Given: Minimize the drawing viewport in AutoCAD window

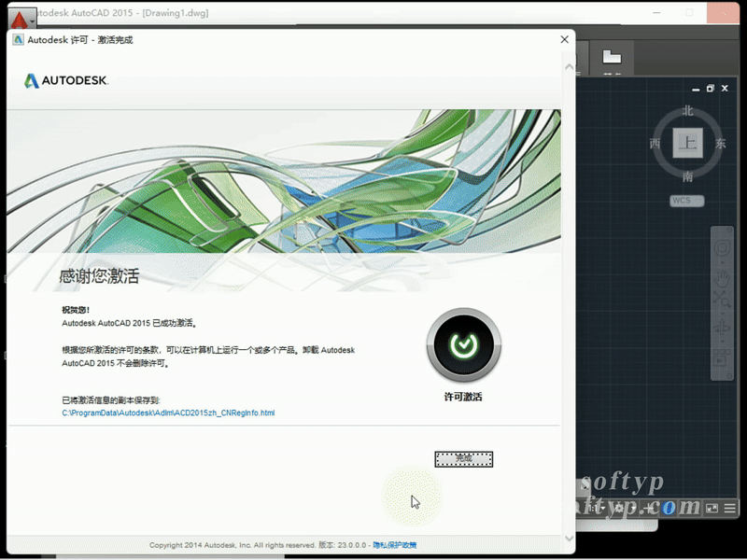Looking at the screenshot, I should (x=696, y=89).
